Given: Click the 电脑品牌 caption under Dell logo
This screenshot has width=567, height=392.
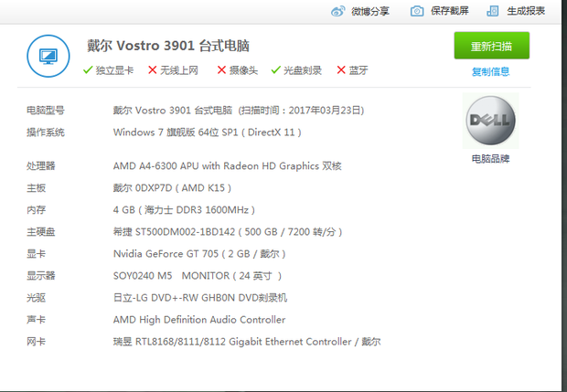Looking at the screenshot, I should (x=490, y=159).
